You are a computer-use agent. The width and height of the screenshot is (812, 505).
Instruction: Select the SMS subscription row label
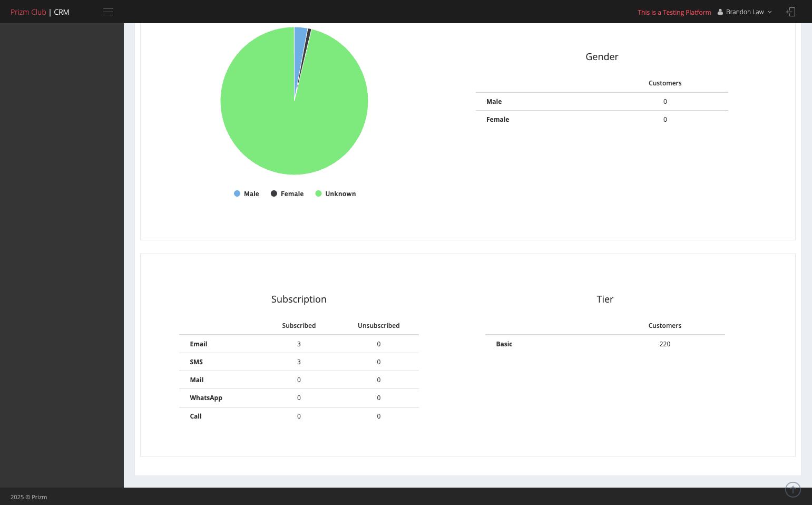(x=197, y=362)
